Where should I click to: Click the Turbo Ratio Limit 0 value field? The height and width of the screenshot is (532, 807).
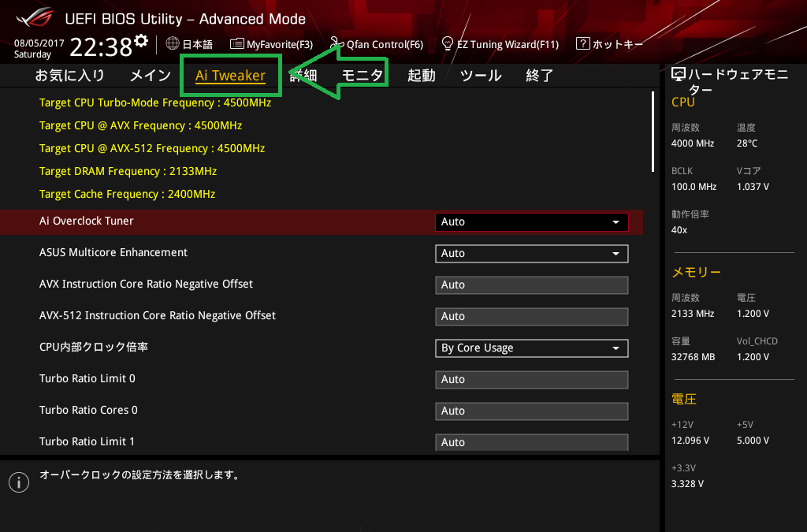pos(532,380)
